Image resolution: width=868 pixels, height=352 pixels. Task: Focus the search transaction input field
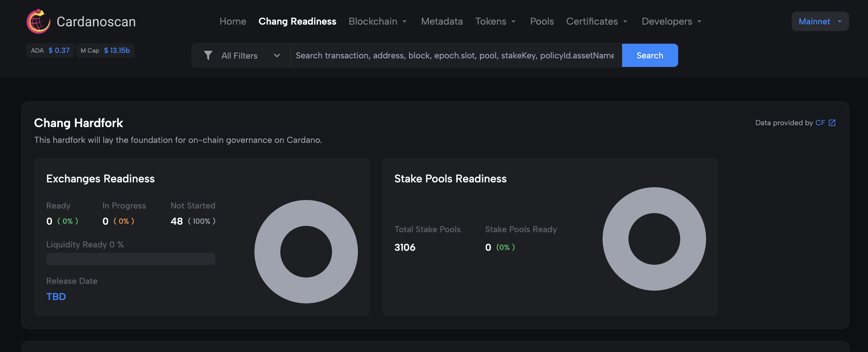click(x=456, y=55)
